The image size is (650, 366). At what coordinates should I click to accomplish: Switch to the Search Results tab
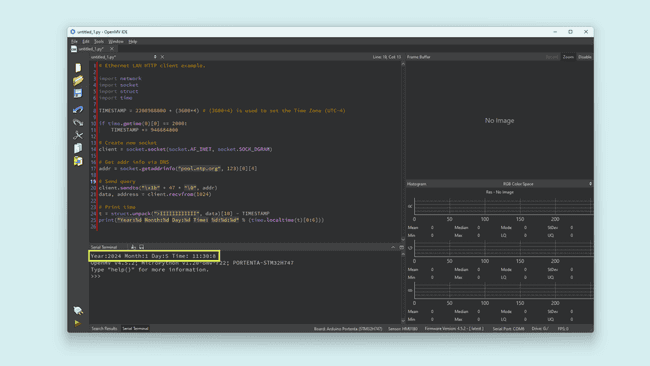104,329
